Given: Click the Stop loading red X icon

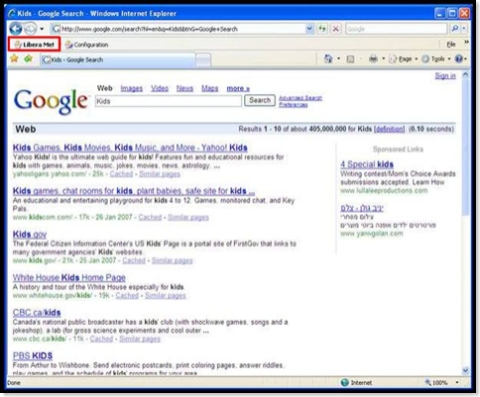Looking at the screenshot, I should click(336, 29).
